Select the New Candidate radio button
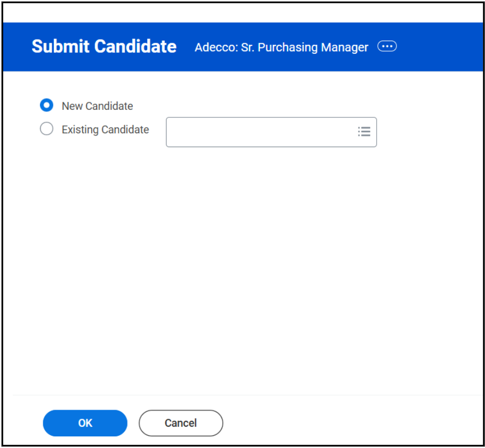Viewport: 485px width, 448px height. [47, 106]
